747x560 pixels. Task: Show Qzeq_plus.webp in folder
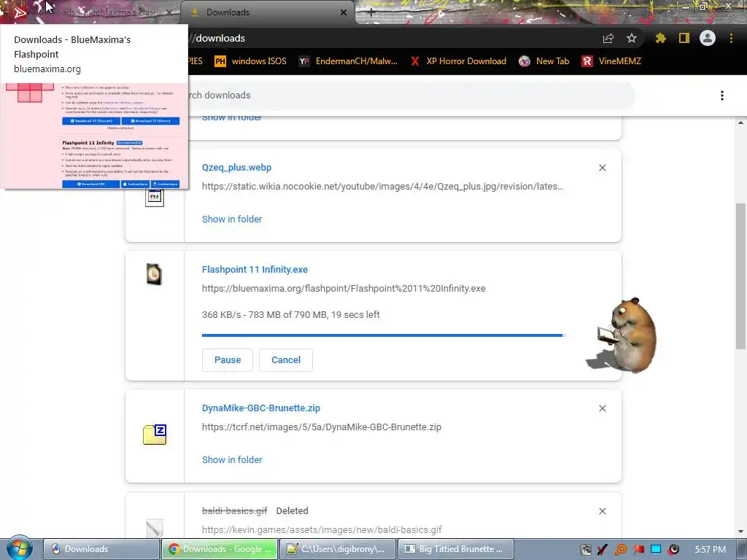click(232, 219)
